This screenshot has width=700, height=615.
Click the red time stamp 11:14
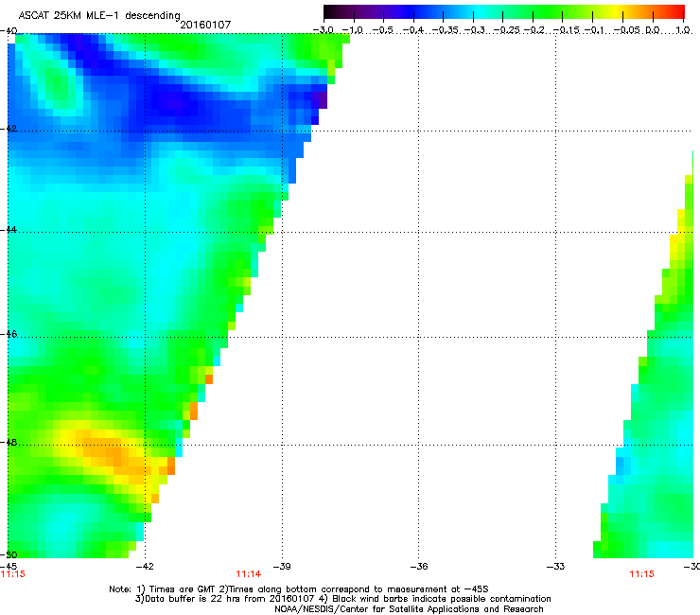pos(249,574)
